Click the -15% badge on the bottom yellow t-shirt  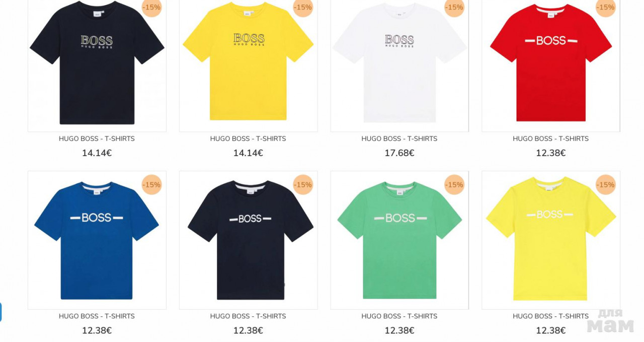pos(605,185)
